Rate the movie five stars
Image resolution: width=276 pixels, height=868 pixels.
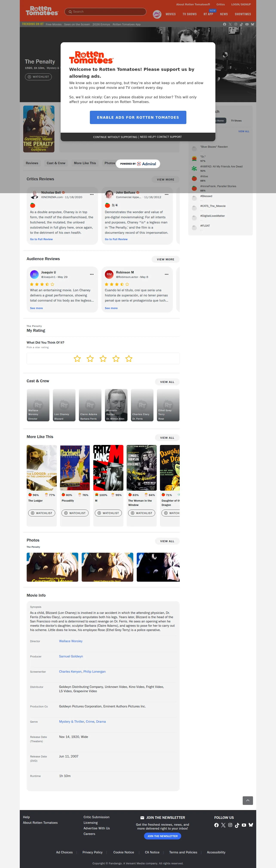tap(129, 358)
